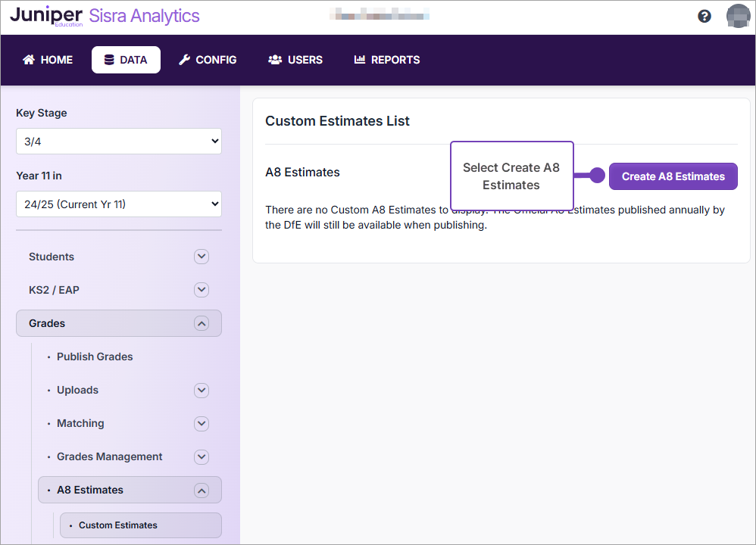
Task: Open the user profile avatar
Action: 737,16
